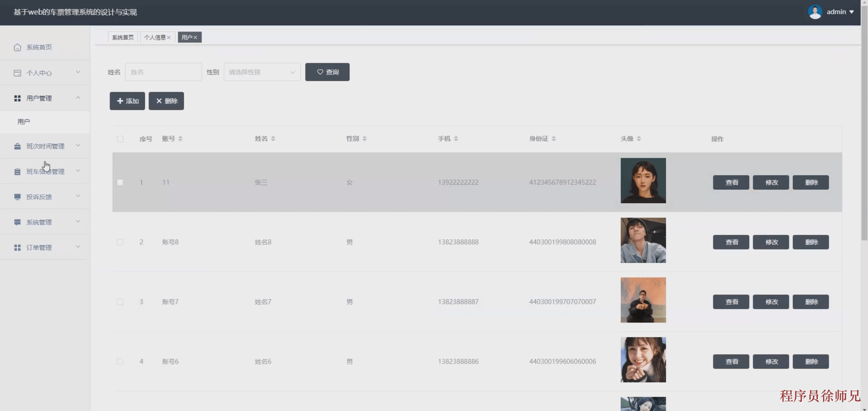Click the scrollbar down arrow
Viewport: 868px width, 411px height.
[x=865, y=409]
